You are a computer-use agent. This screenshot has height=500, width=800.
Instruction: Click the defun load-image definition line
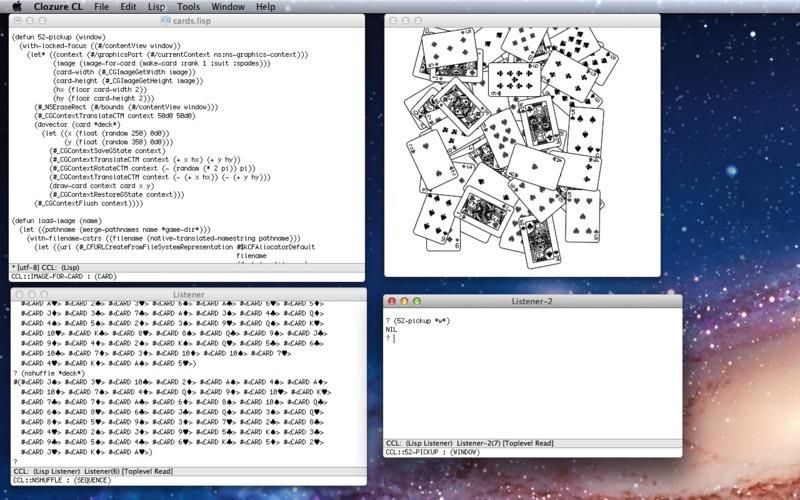coord(57,219)
